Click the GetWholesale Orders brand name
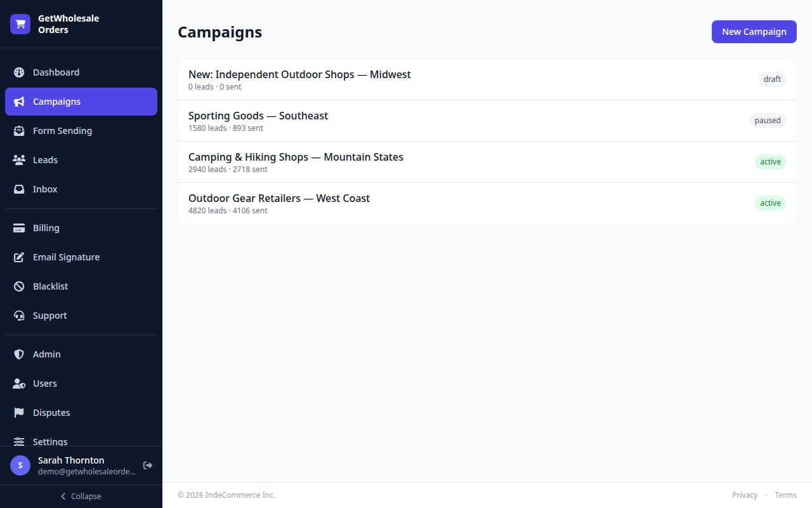Screen dimensions: 812x508 click(x=69, y=24)
